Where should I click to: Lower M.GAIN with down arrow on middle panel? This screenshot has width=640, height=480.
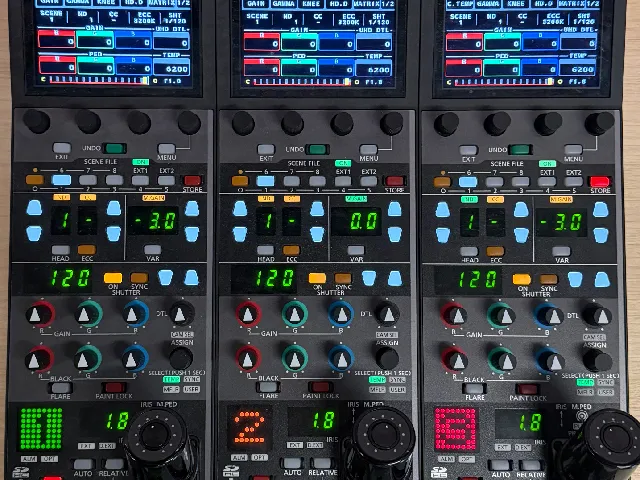pos(394,235)
